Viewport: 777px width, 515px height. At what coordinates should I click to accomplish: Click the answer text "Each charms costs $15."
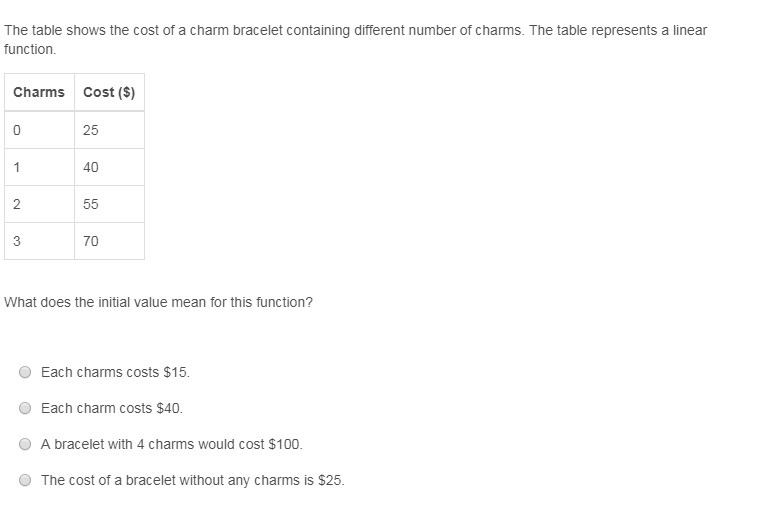click(115, 372)
